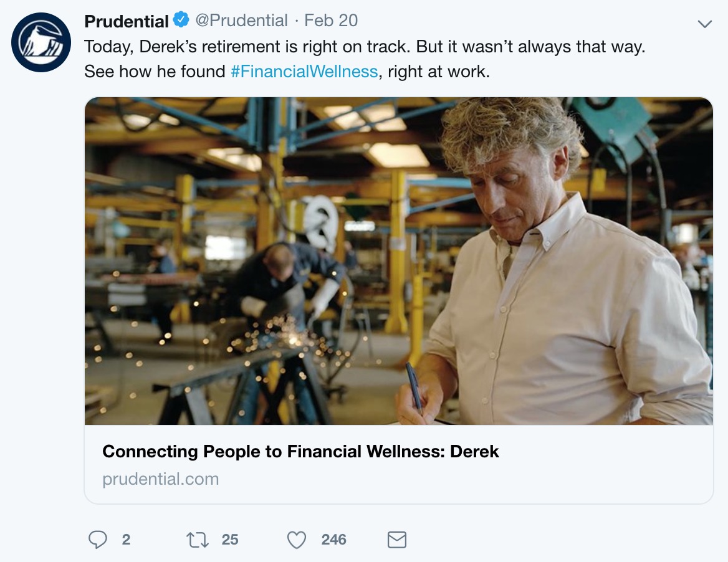Open the factory photo of Derek
Image resolution: width=728 pixels, height=562 pixels.
pos(399,261)
